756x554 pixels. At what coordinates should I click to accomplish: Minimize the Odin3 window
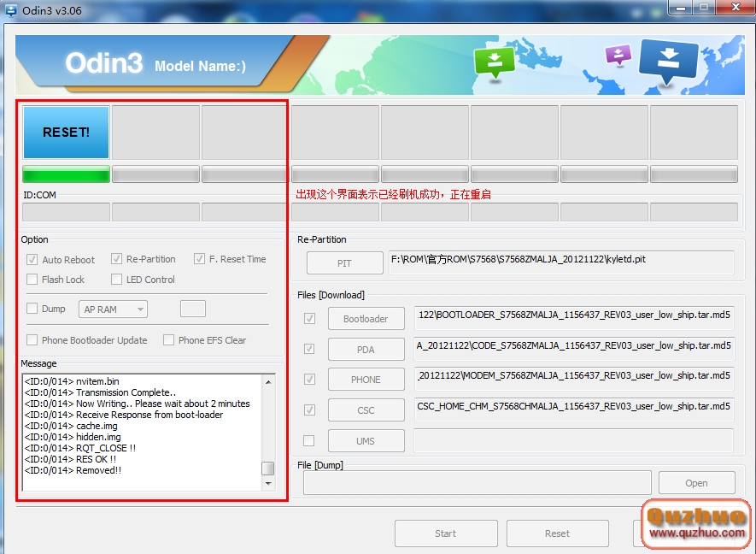tap(682, 7)
